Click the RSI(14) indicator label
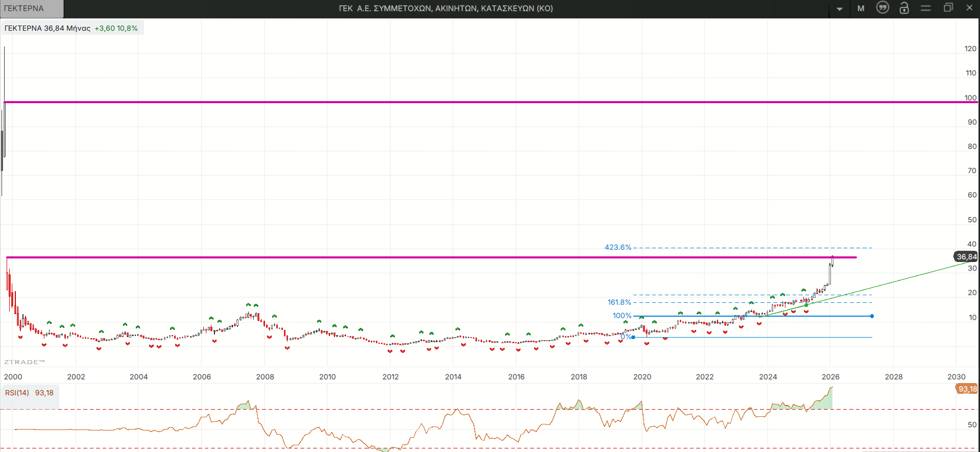Screen dimensions: 980x452 pyautogui.click(x=17, y=393)
